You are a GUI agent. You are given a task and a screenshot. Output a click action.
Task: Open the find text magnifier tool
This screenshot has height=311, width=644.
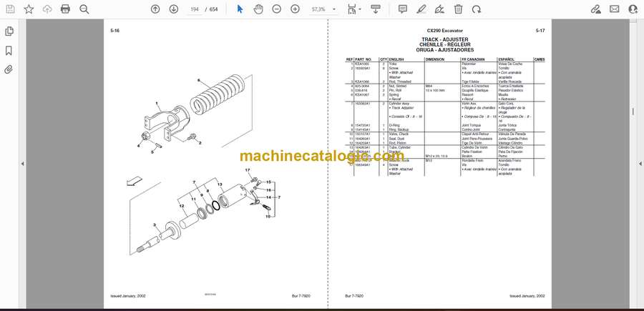click(x=84, y=9)
